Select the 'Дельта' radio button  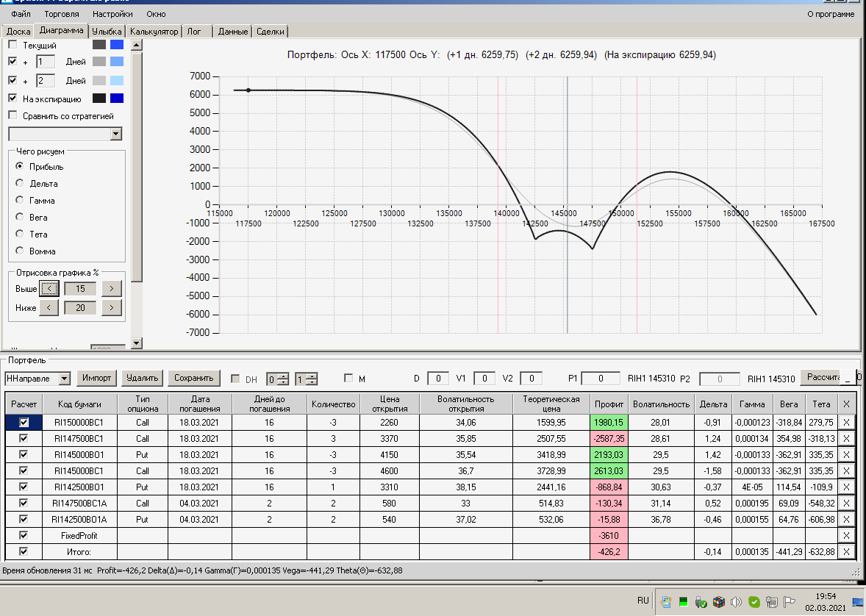(x=20, y=184)
